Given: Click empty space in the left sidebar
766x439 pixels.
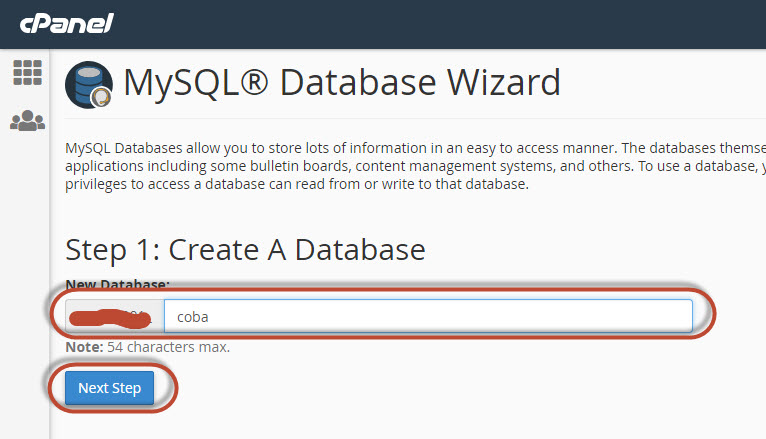Looking at the screenshot, I should point(25,300).
